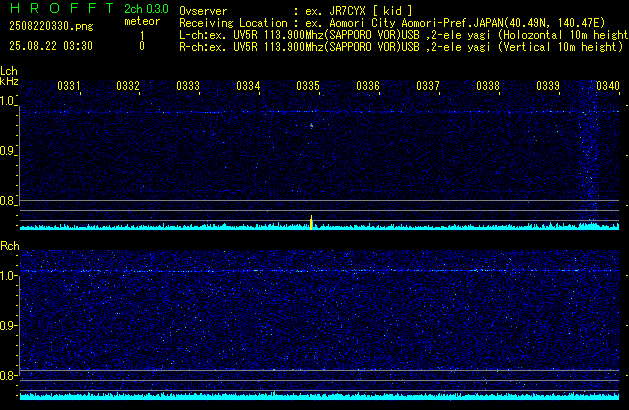Click the filename 2508220330.png

51,26
